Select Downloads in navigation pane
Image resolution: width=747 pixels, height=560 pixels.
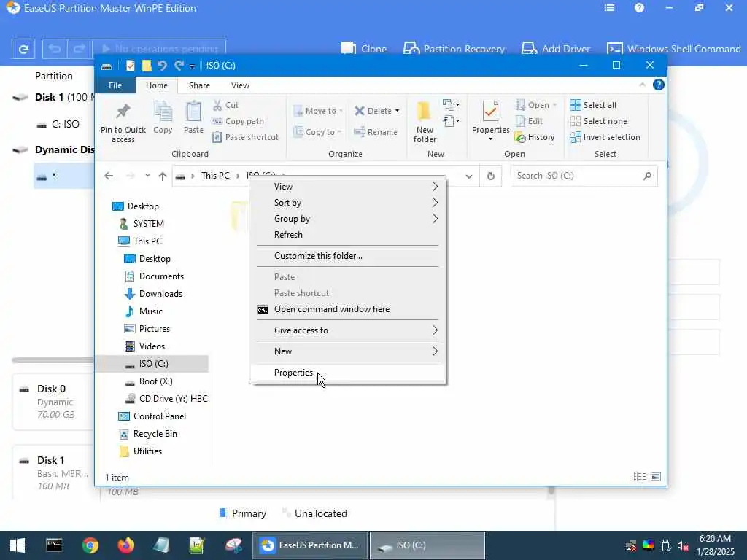(x=153, y=294)
